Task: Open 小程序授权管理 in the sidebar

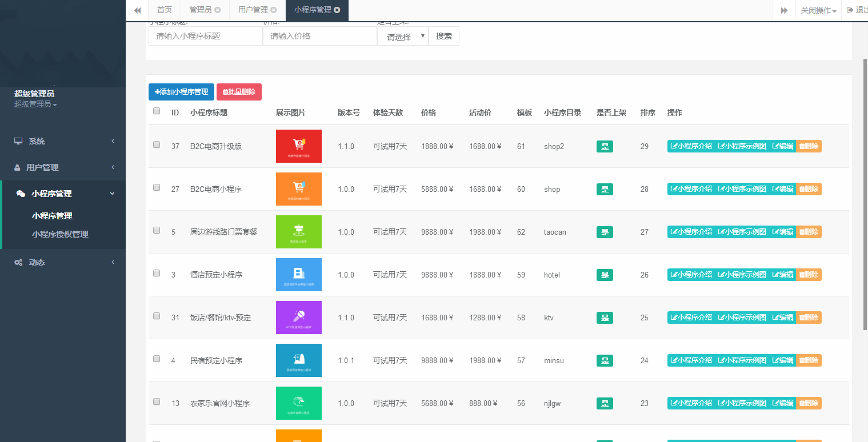Action: click(60, 234)
